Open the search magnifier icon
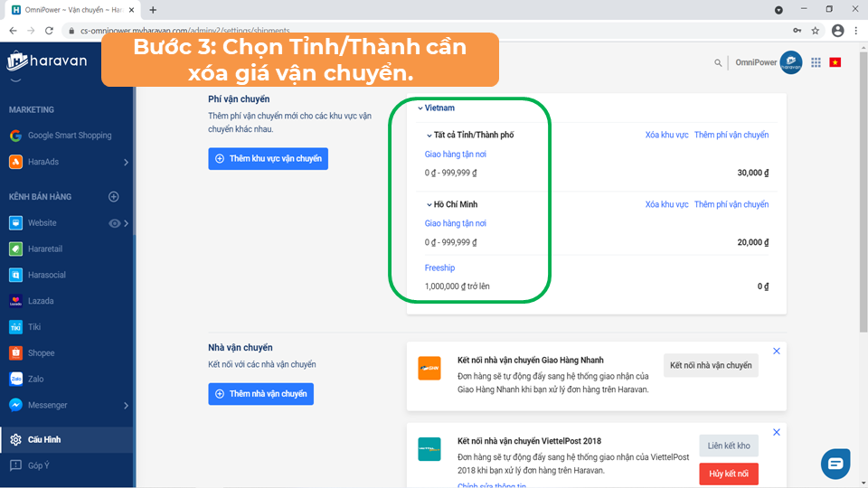Viewport: 868px width, 488px height. click(x=718, y=63)
